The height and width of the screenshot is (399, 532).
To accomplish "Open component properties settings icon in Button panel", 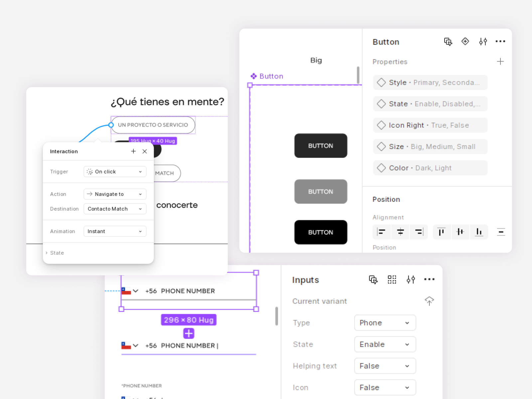I will [483, 42].
